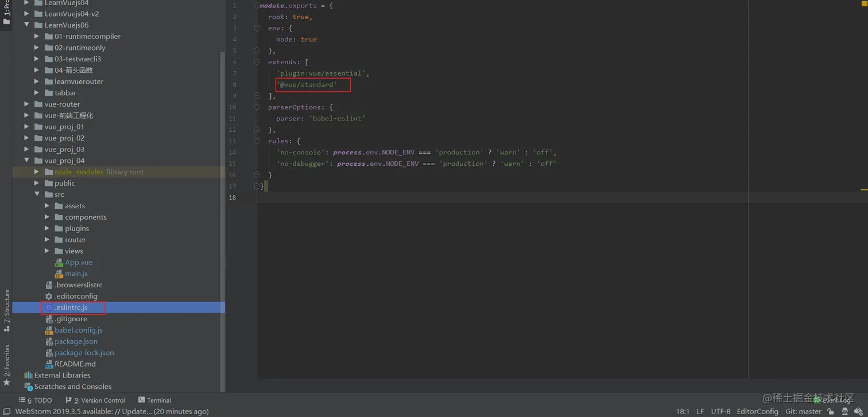Place cursor on 'plugin:vue/essential' string
Viewport: 868px width, 417px height.
pyautogui.click(x=322, y=73)
